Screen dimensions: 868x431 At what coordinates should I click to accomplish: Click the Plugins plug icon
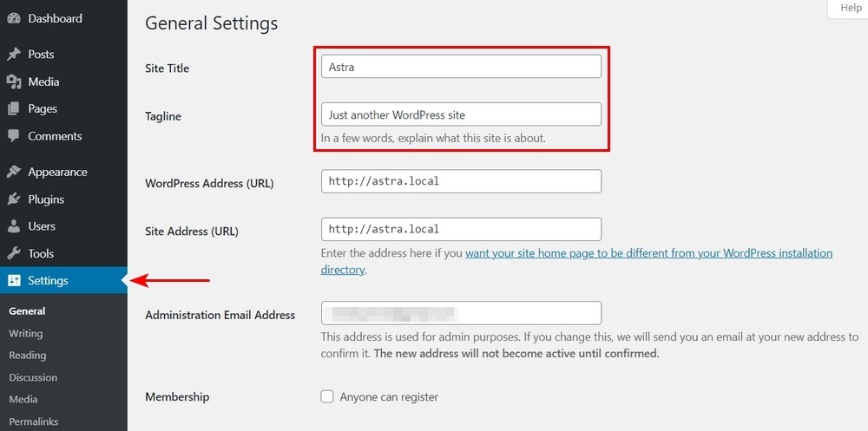14,199
